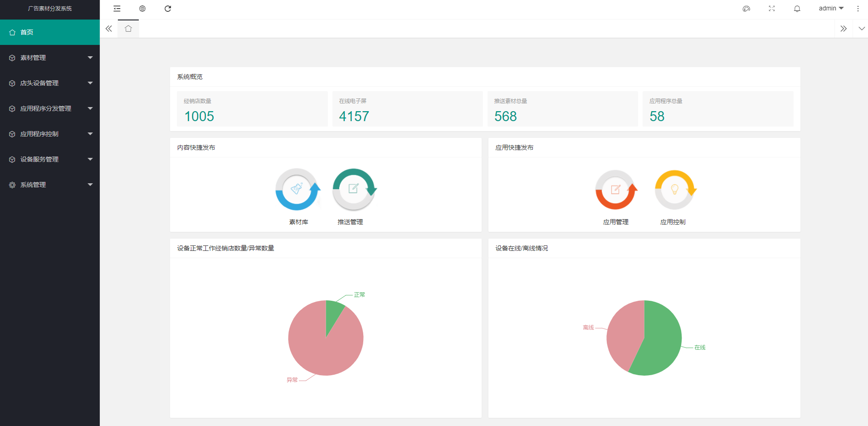The image size is (868, 426).
Task: Click the 应用控制 label link
Action: tap(673, 222)
